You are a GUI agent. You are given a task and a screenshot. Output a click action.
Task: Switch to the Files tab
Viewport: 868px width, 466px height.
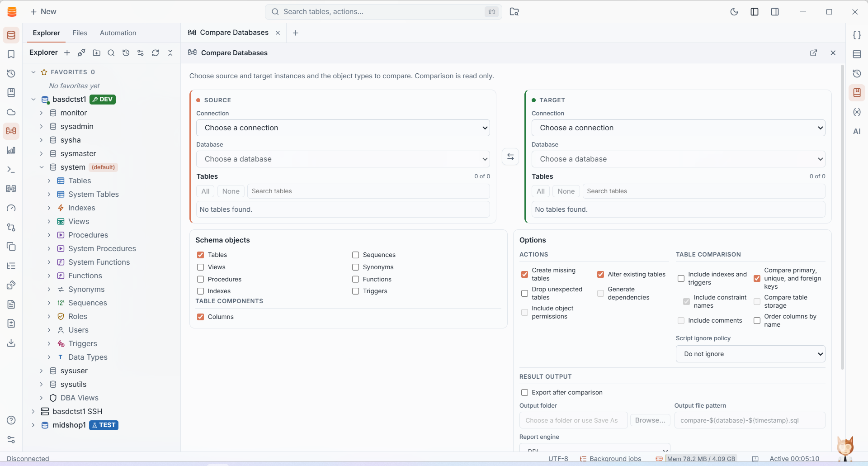[80, 33]
